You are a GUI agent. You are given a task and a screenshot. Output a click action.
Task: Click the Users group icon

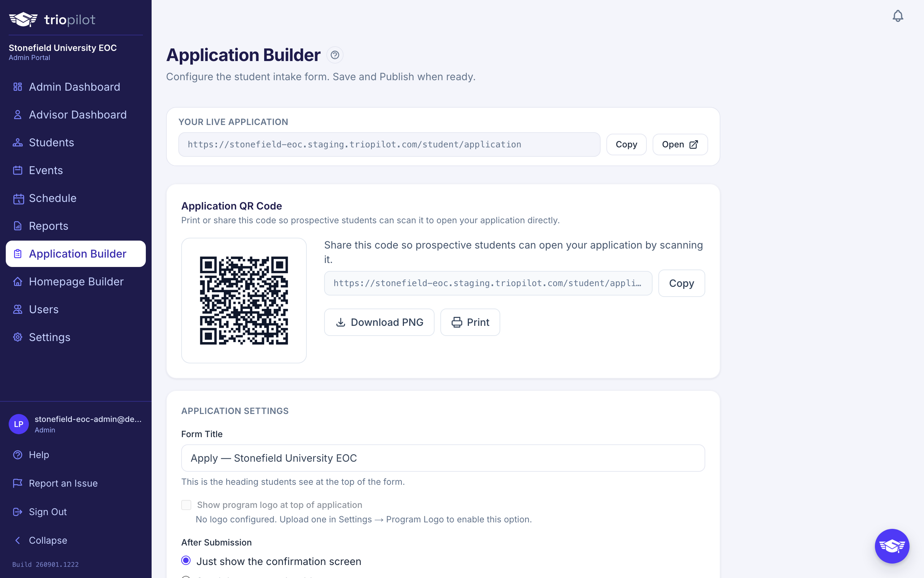tap(18, 310)
